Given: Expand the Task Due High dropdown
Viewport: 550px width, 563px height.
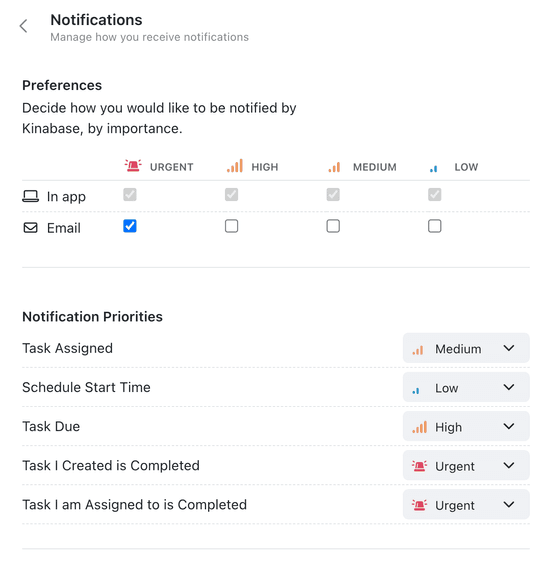Looking at the screenshot, I should pyautogui.click(x=466, y=427).
